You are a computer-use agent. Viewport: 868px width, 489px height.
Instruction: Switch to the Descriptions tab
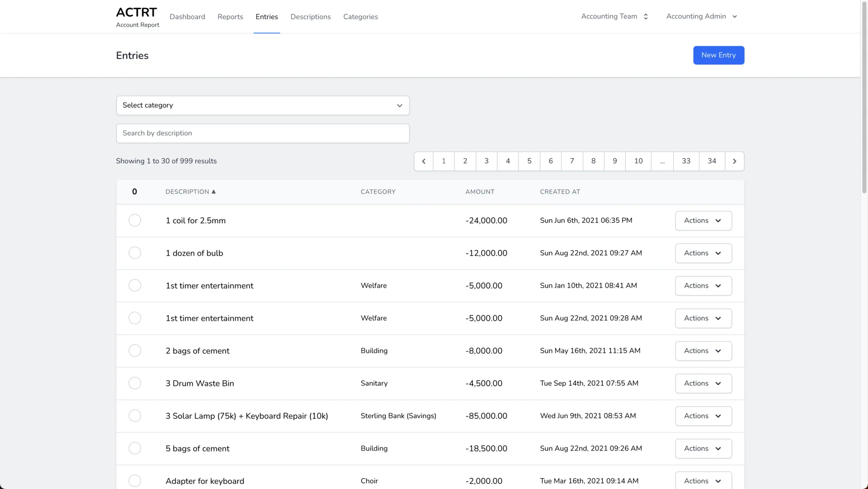tap(311, 17)
